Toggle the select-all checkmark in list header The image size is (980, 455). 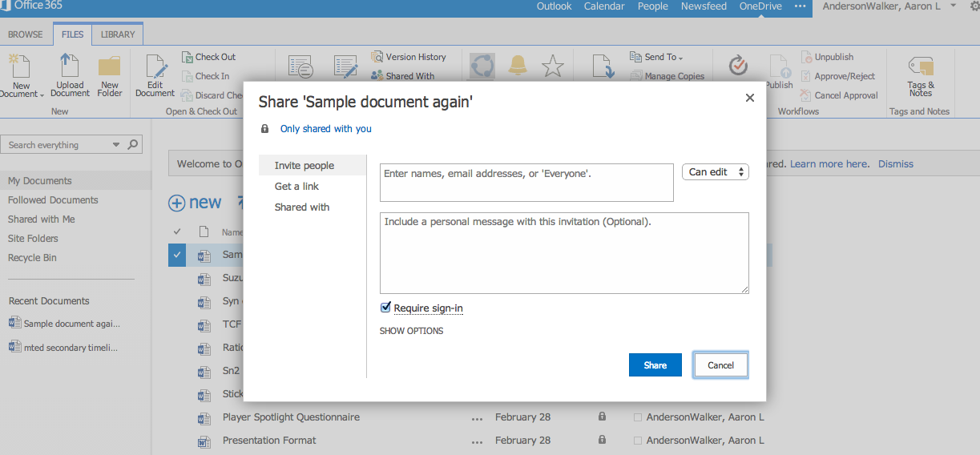pyautogui.click(x=177, y=232)
